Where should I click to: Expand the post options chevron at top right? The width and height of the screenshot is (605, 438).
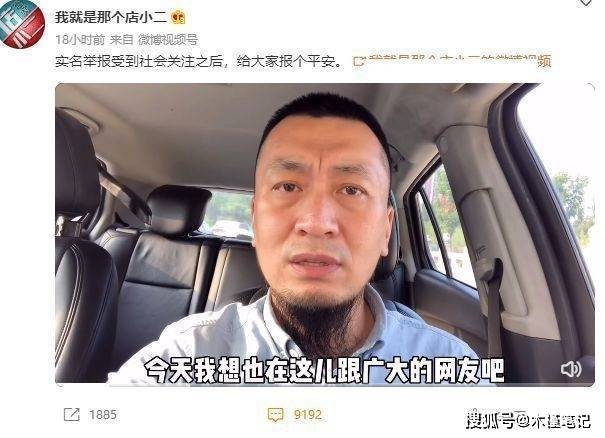[586, 3]
